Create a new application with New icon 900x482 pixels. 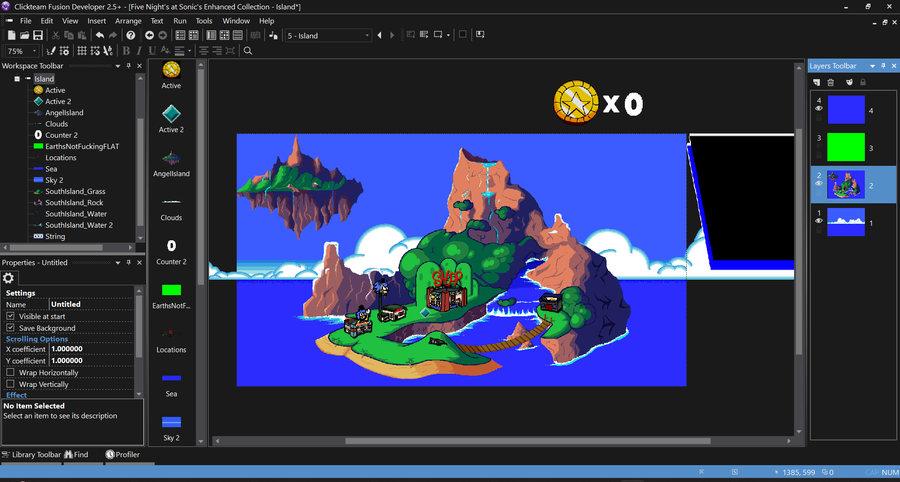[x=11, y=36]
